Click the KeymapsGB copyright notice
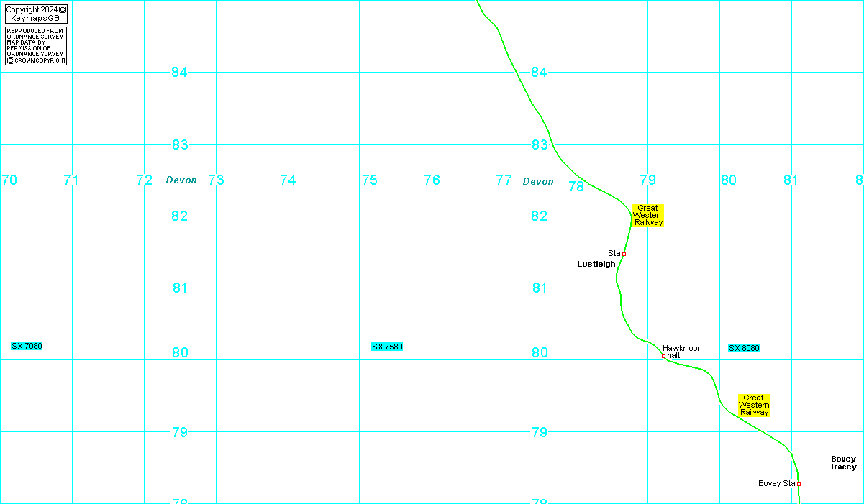Screen dimensions: 864x504 pyautogui.click(x=35, y=14)
